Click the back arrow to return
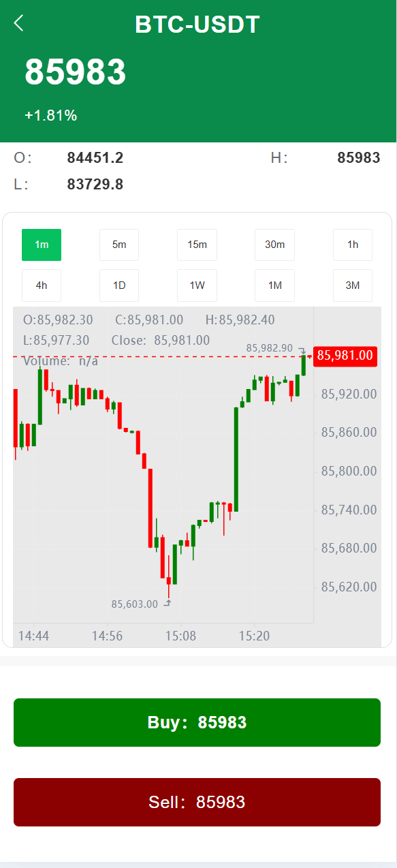 18,22
